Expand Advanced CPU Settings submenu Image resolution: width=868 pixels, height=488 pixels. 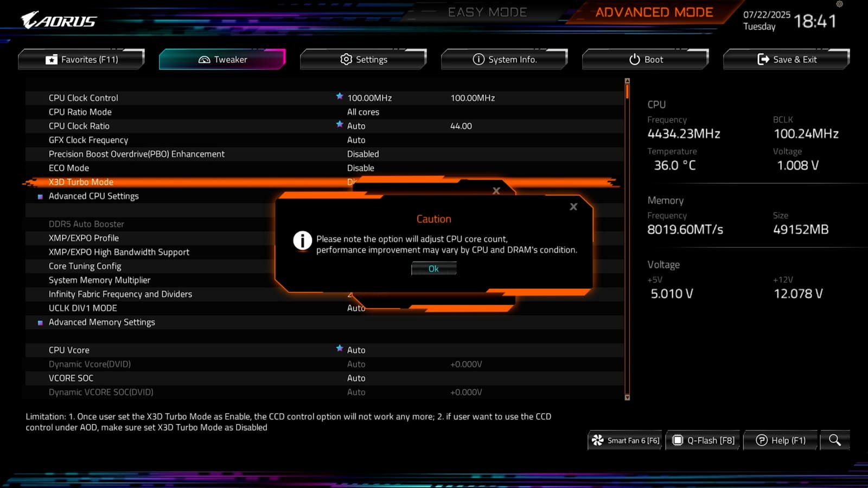point(93,196)
